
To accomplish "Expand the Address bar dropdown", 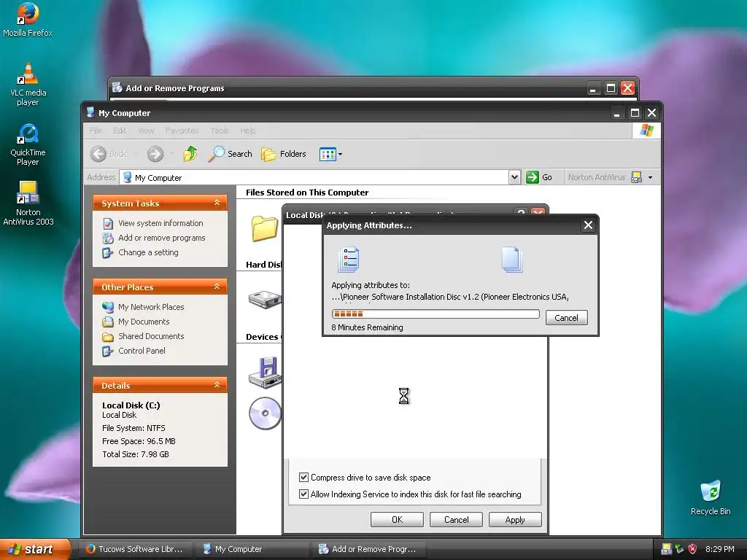I will tap(514, 177).
